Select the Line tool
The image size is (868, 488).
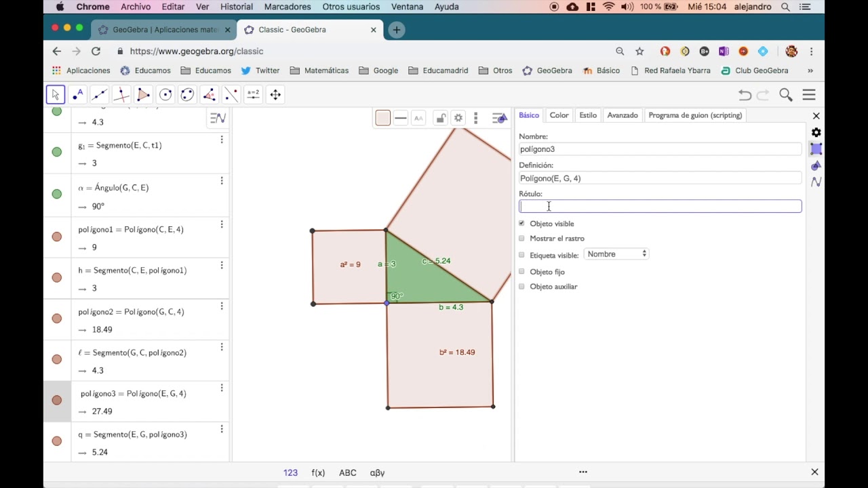(x=99, y=95)
